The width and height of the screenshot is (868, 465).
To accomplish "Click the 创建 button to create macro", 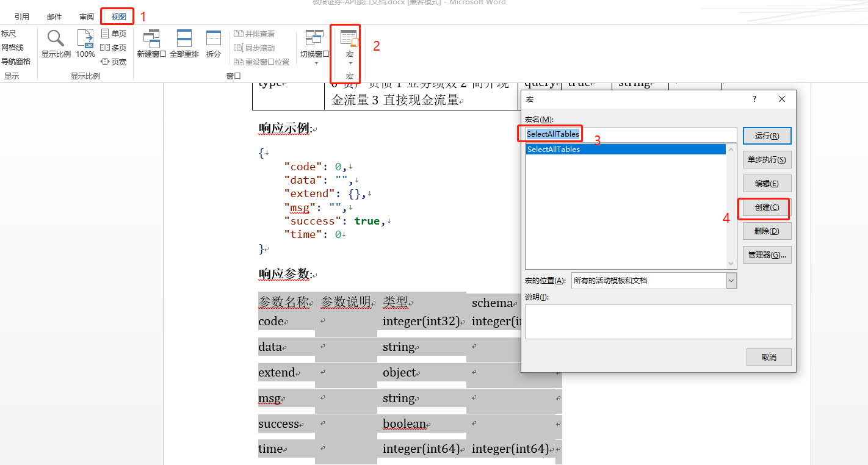I will 767,209.
